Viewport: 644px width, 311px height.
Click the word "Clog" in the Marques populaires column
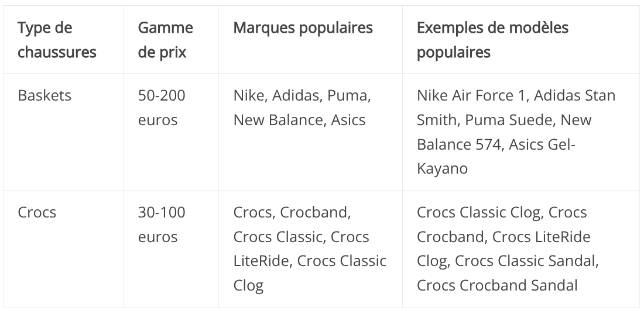point(248,285)
